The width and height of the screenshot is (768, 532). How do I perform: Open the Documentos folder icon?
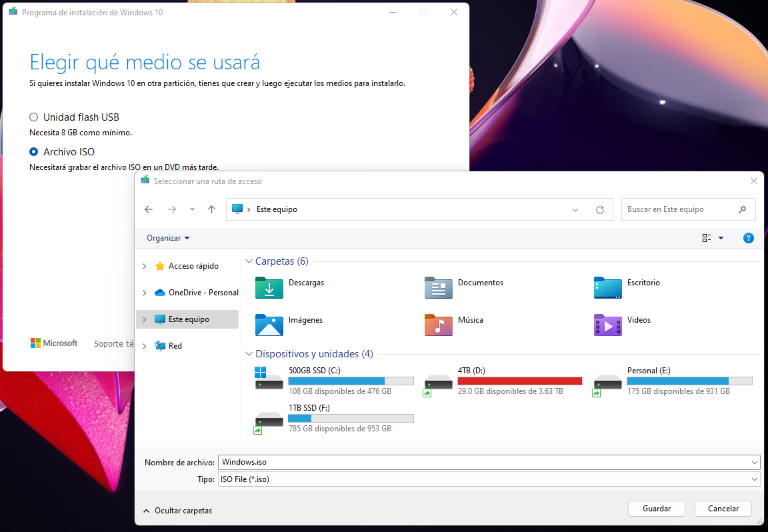(439, 288)
